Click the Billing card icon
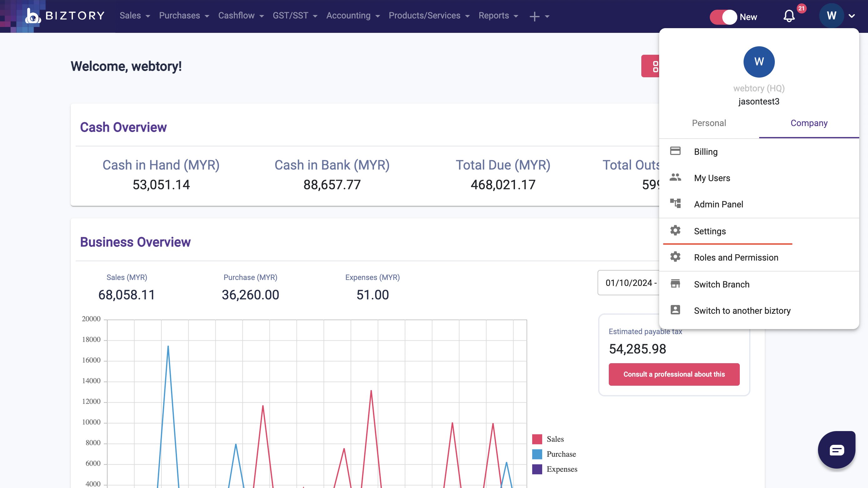Viewport: 868px width, 488px height. [x=675, y=151]
